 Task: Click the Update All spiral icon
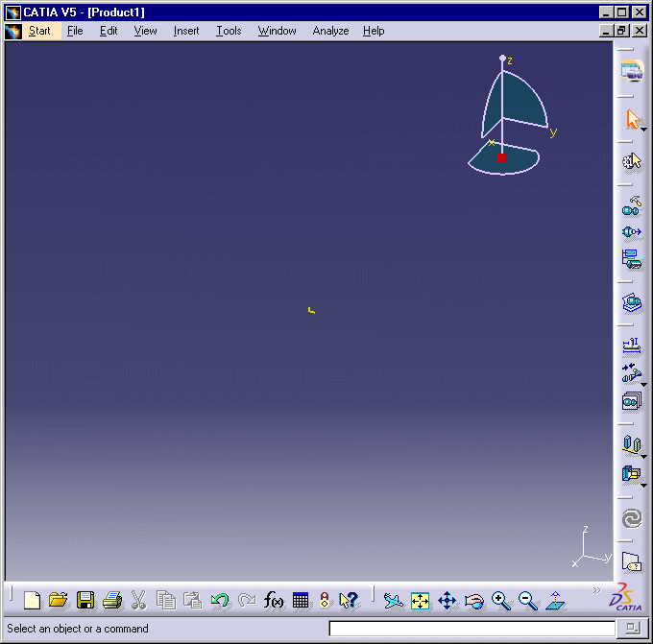point(631,518)
